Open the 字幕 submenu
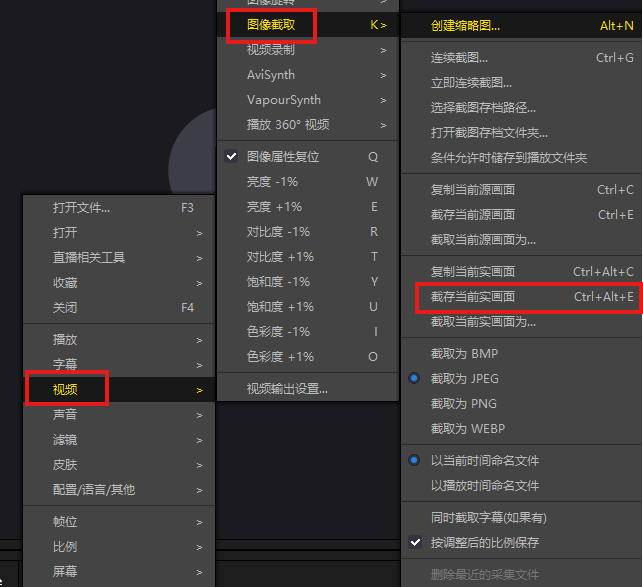 119,364
